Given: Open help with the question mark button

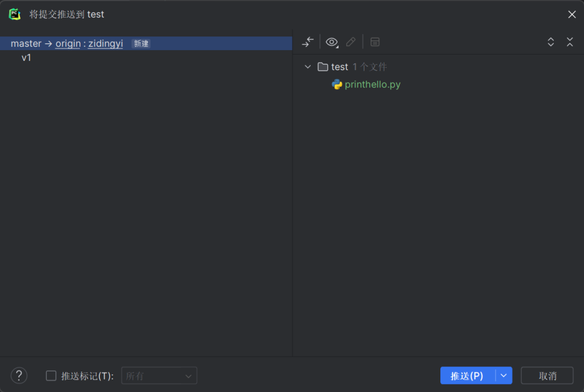Looking at the screenshot, I should [19, 375].
